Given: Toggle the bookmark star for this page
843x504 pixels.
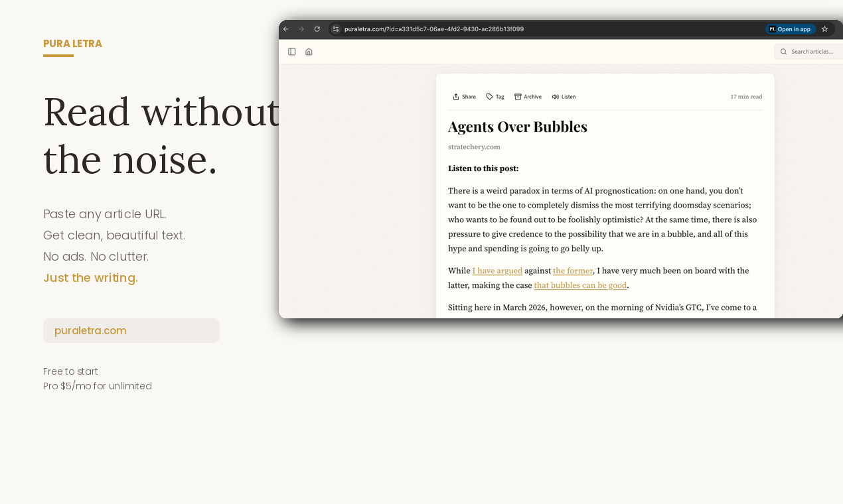Looking at the screenshot, I should pos(824,29).
